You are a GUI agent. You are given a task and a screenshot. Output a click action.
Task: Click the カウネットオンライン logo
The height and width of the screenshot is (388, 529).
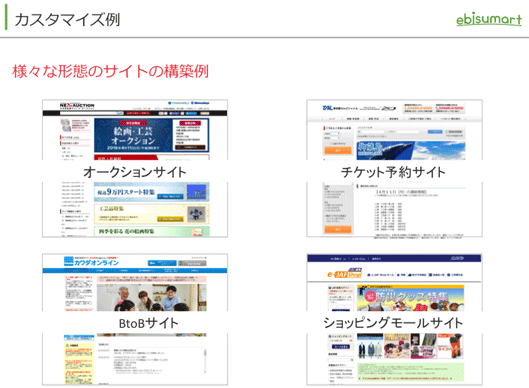91,261
